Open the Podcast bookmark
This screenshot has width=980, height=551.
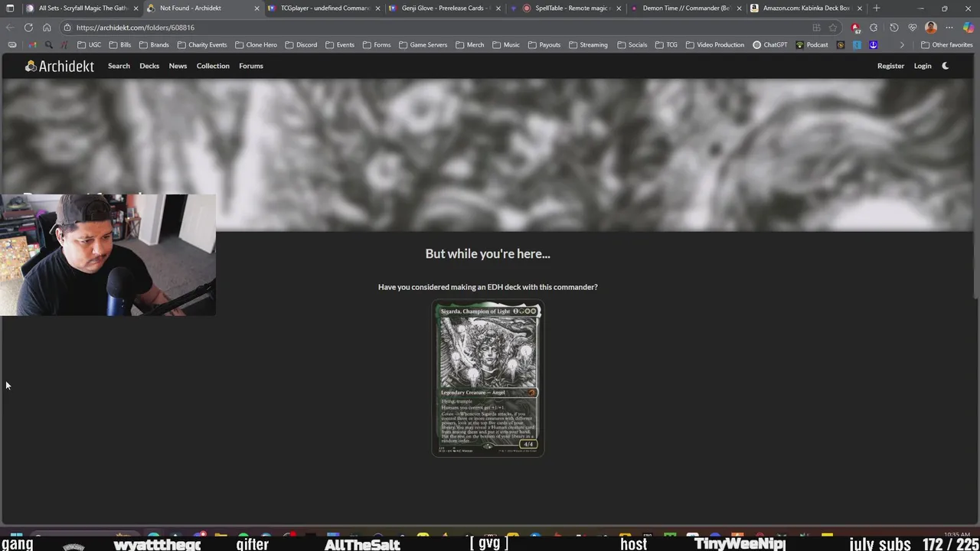(812, 45)
